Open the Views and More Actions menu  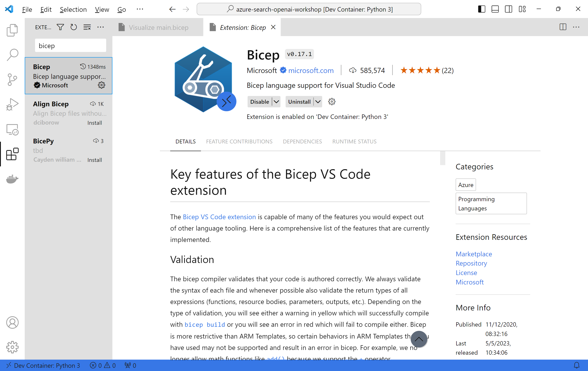[101, 27]
